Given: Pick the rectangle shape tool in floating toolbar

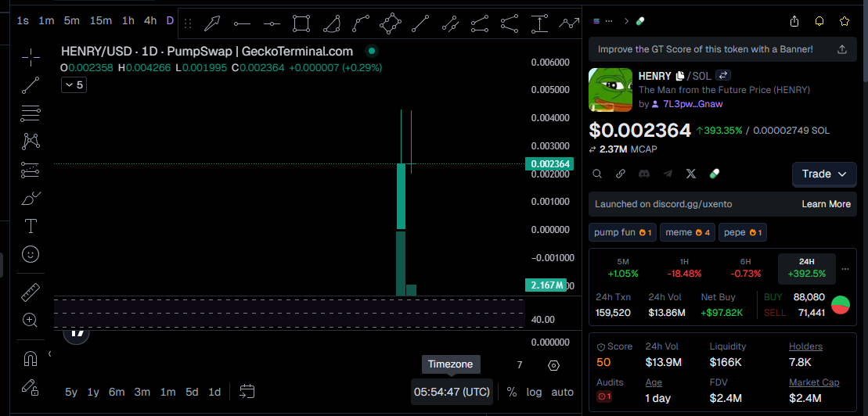Looking at the screenshot, I should pos(301,23).
